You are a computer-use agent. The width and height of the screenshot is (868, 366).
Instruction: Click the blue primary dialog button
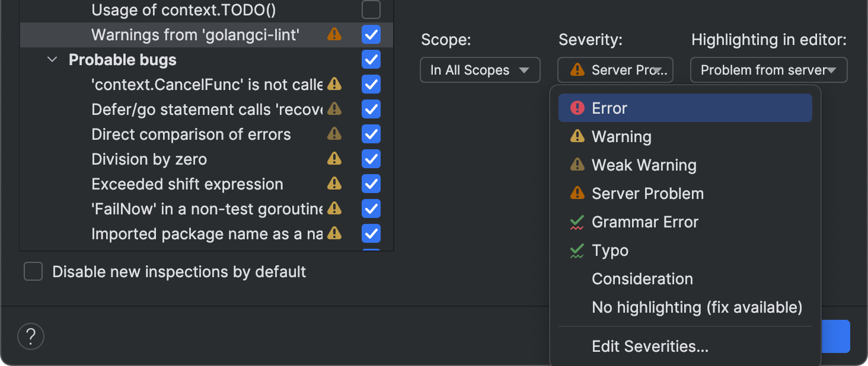(836, 336)
